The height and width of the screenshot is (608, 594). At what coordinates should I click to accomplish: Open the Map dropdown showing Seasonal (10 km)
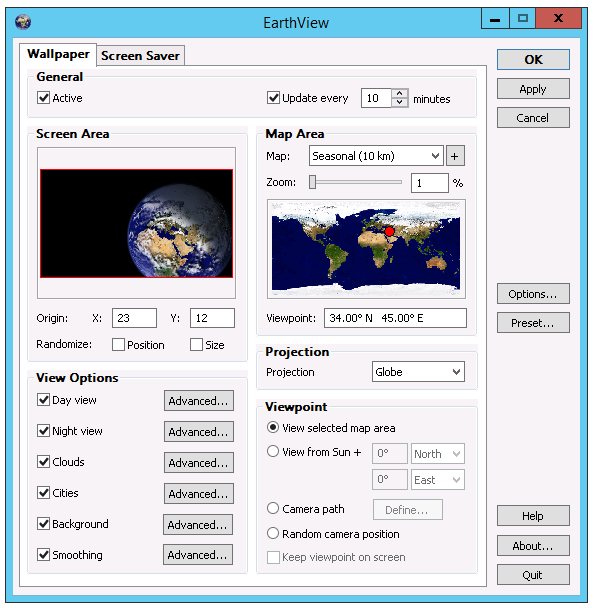pyautogui.click(x=376, y=156)
